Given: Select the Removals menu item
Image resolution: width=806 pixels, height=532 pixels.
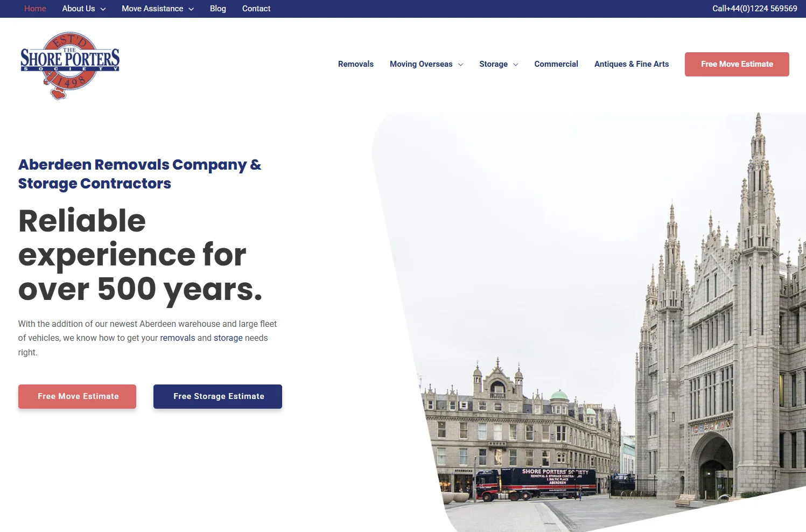Looking at the screenshot, I should point(355,64).
